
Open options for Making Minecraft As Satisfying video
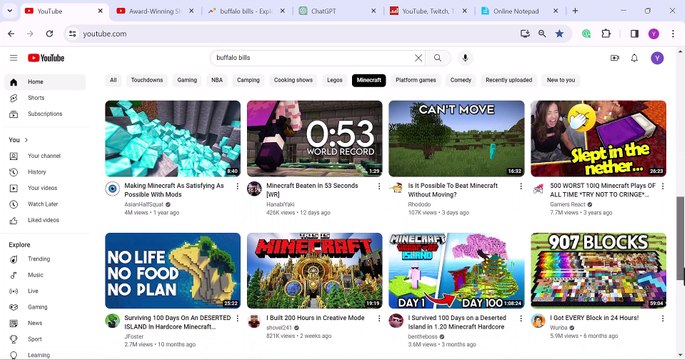237,186
